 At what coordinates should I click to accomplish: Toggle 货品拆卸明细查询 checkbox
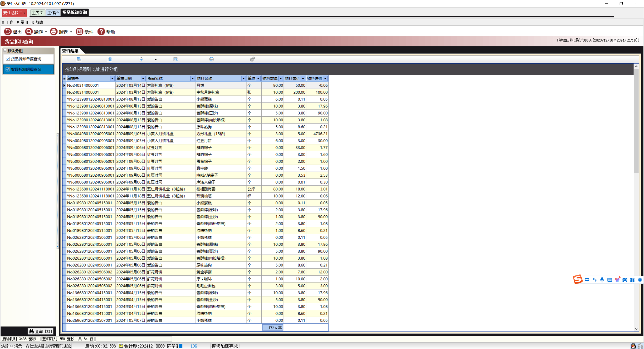[8, 69]
